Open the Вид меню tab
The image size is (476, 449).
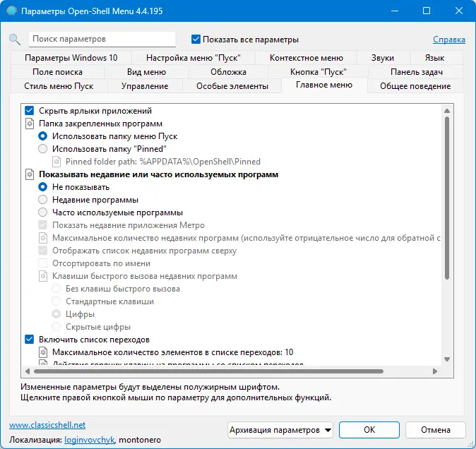click(x=146, y=72)
